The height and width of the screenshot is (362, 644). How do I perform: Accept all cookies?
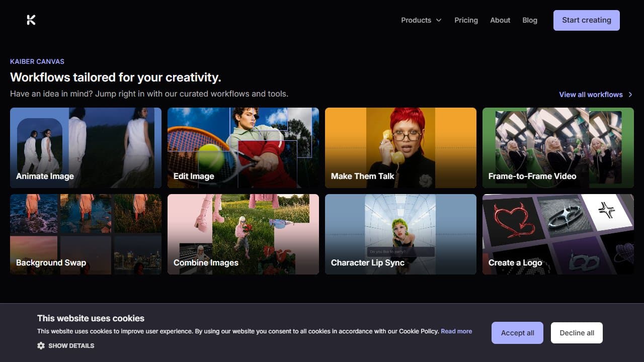pyautogui.click(x=517, y=333)
